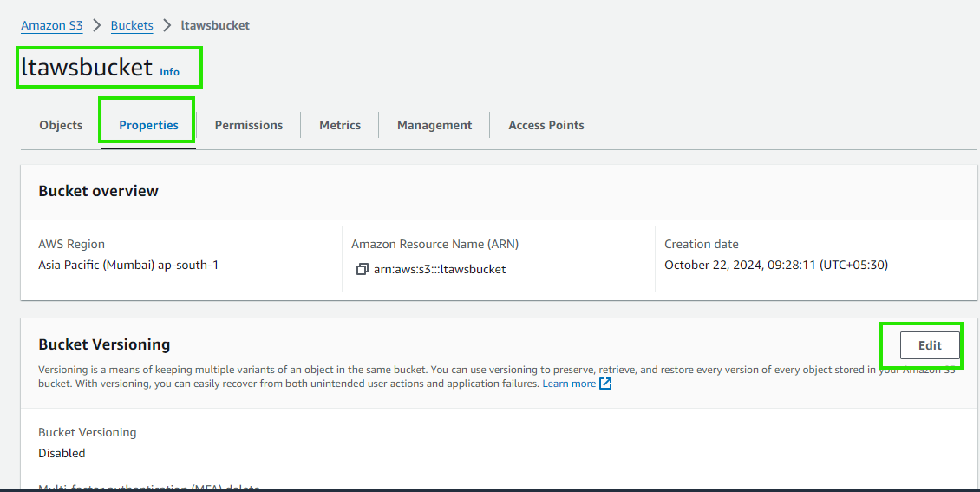980x492 pixels.
Task: Edit the Bucket Versioning settings
Action: click(x=930, y=345)
